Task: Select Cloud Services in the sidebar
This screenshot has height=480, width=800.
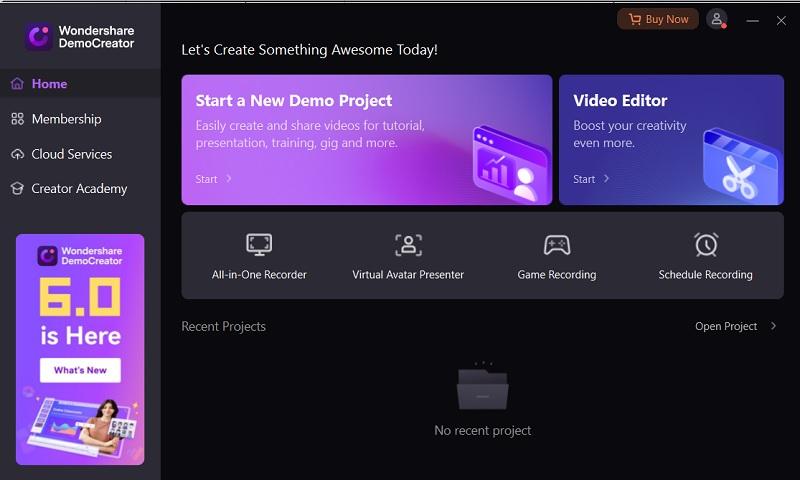Action: pos(71,154)
